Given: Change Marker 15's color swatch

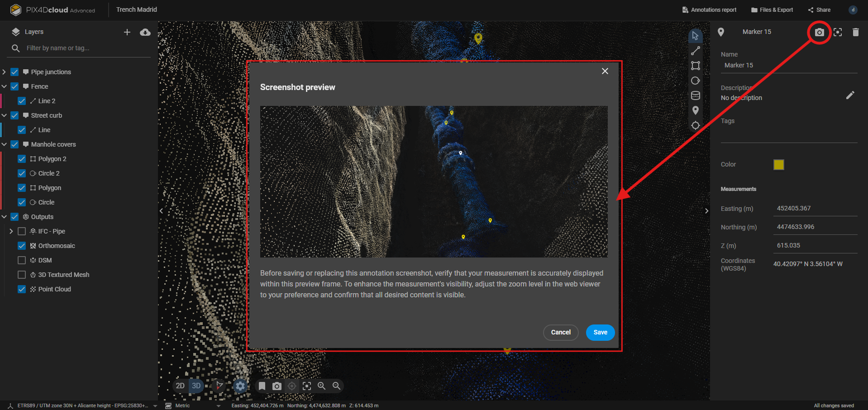Looking at the screenshot, I should [778, 164].
